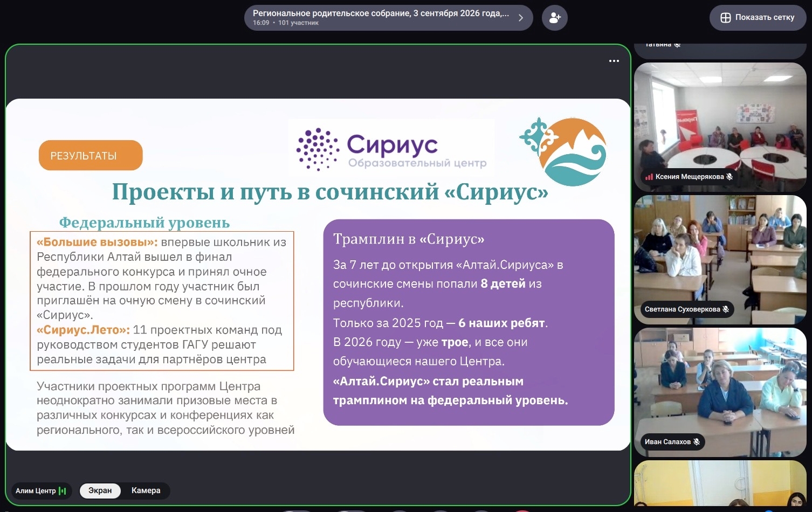Viewport: 812px width, 512px height.
Task: Expand the meeting title chevron arrow
Action: (521, 18)
